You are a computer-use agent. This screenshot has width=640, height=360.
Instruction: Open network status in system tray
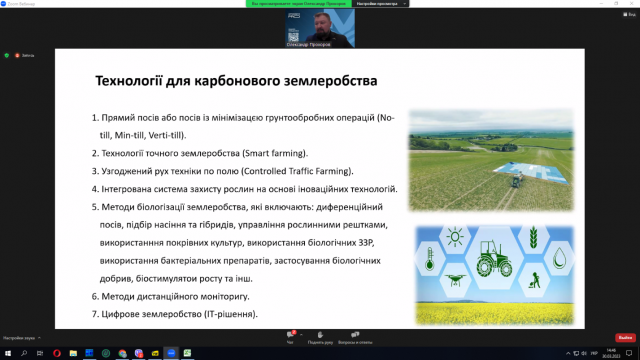pyautogui.click(x=576, y=353)
